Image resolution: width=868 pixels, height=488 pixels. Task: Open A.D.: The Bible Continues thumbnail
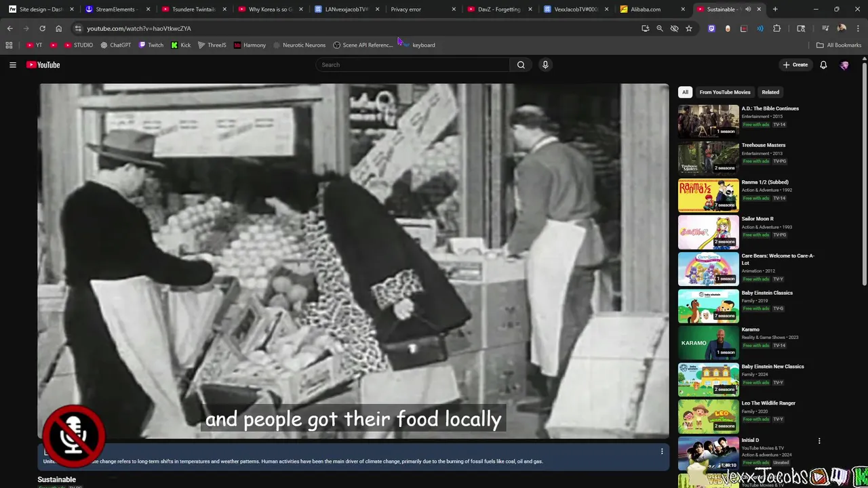pos(709,121)
